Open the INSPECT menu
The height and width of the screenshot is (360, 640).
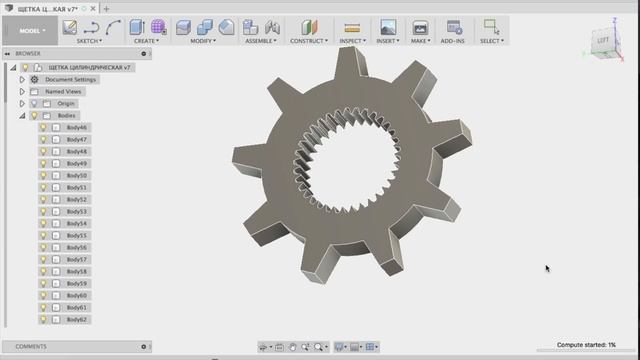click(x=353, y=41)
